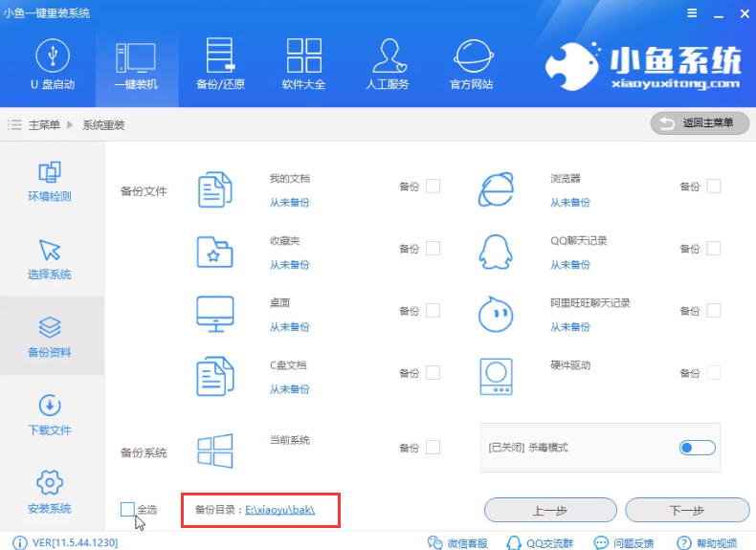Click the version info icon
Screen dimensions: 756x550
coord(20,542)
